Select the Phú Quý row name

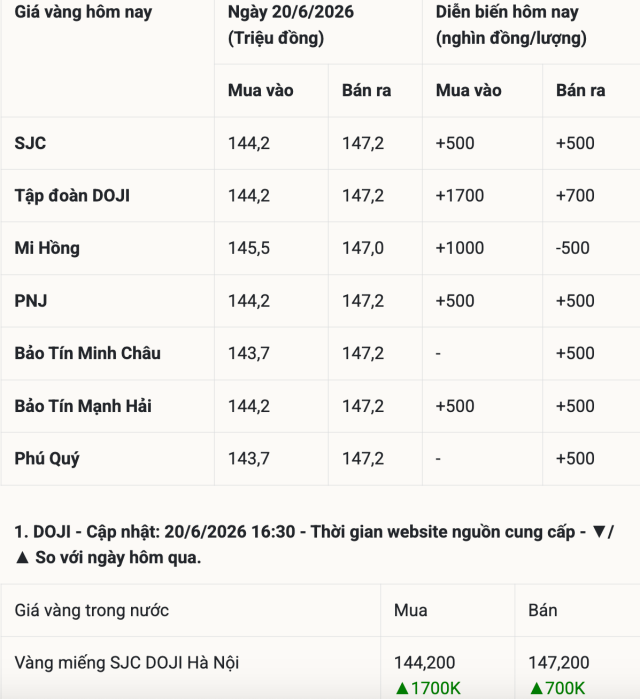click(47, 459)
